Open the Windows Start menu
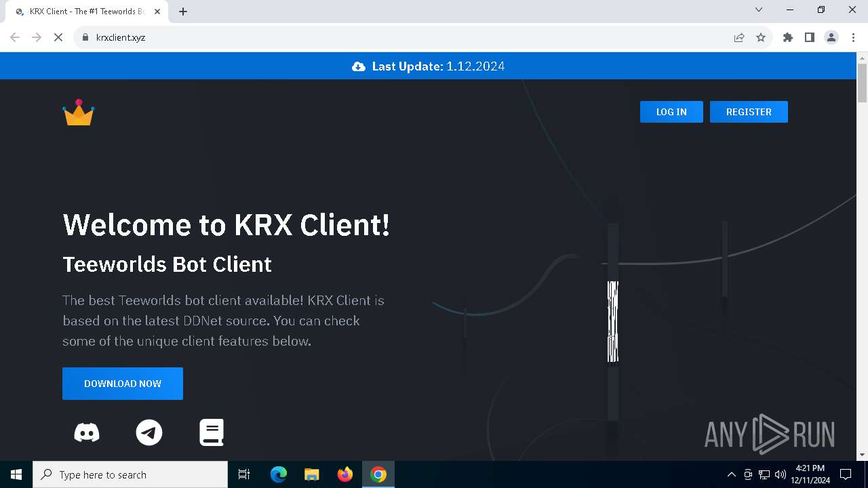Screen dimensions: 868x488 [16, 474]
